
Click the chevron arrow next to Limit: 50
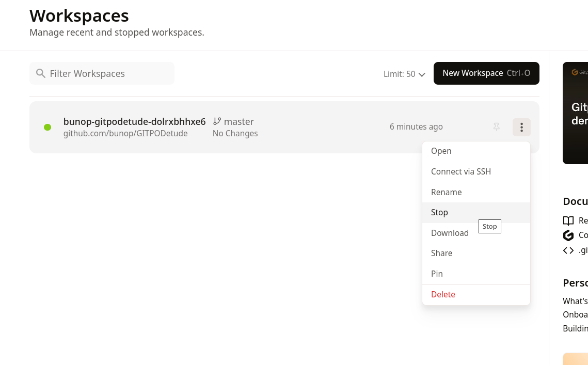(422, 74)
